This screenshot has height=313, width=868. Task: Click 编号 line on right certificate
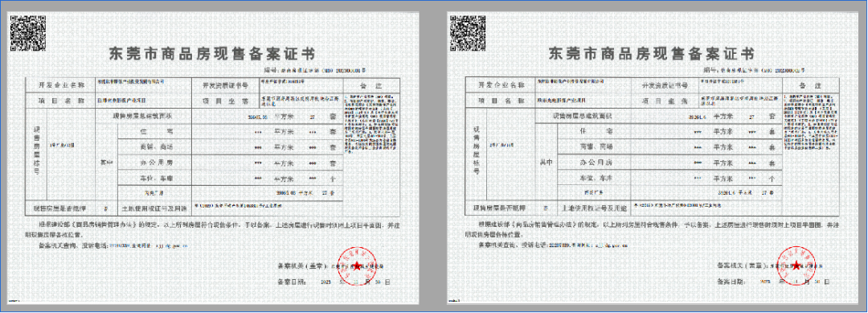(x=754, y=70)
